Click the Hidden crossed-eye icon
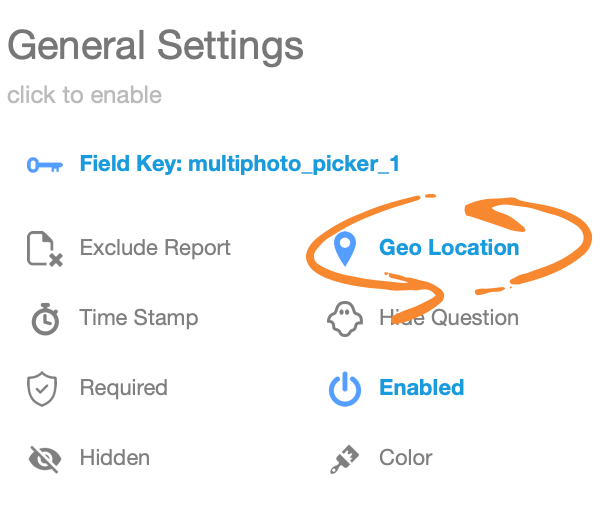This screenshot has height=518, width=606. coord(45,459)
